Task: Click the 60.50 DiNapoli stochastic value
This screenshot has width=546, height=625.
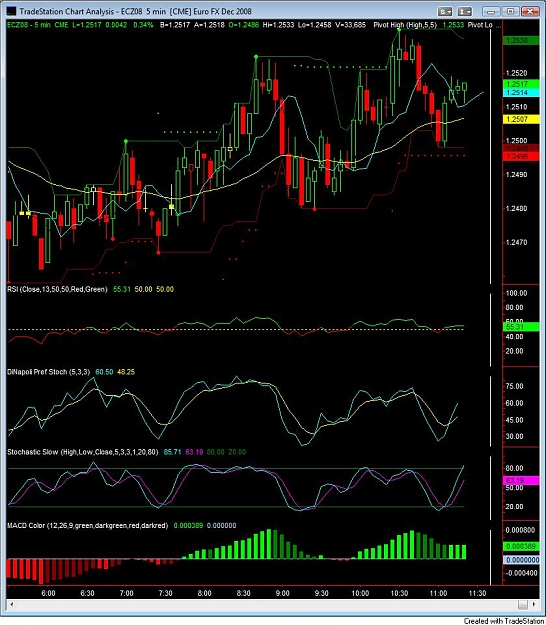Action: click(x=104, y=372)
